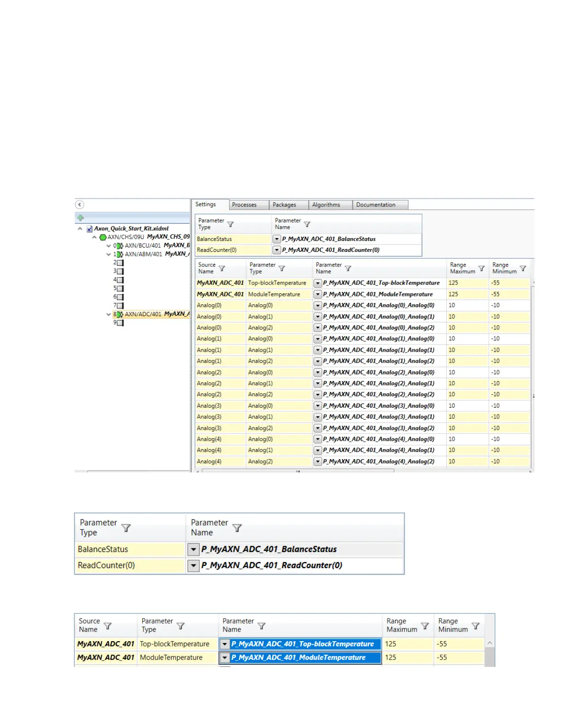Select empty slot 2 square in tree
Screen dimensions: 563x728
(x=120, y=263)
